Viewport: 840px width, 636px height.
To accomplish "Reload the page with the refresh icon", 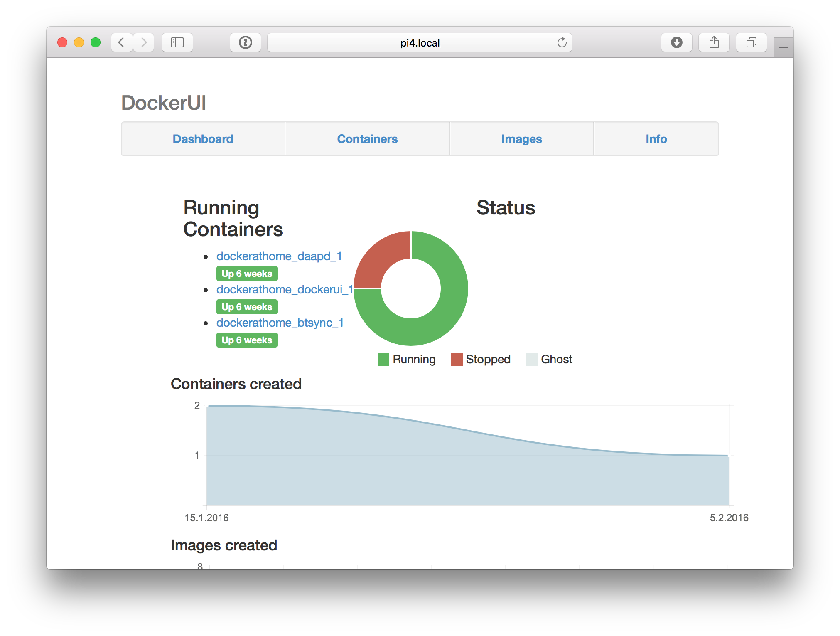I will (x=562, y=42).
